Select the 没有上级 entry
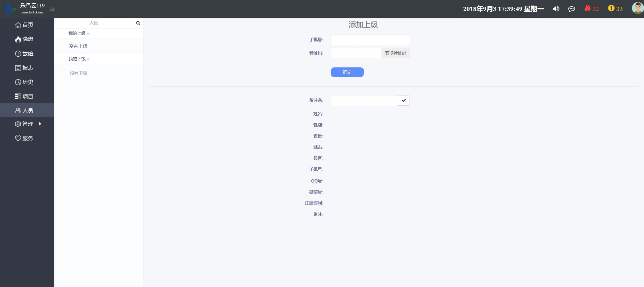 pos(78,46)
